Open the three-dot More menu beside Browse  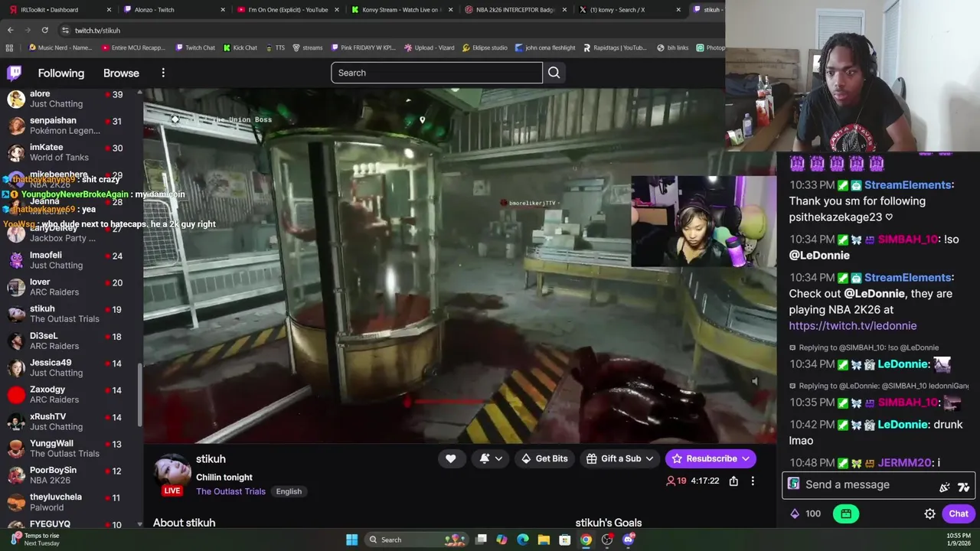[x=163, y=73]
